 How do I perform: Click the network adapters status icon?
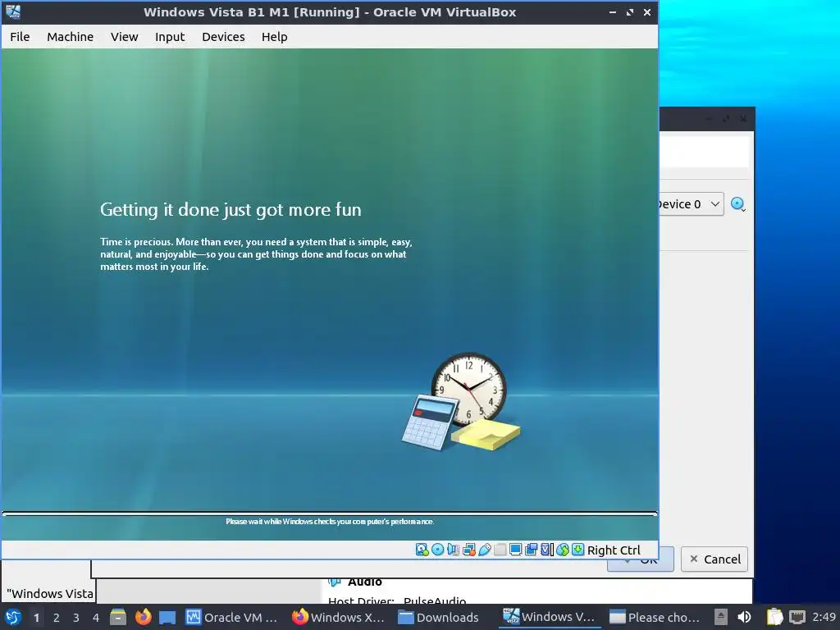pyautogui.click(x=468, y=550)
